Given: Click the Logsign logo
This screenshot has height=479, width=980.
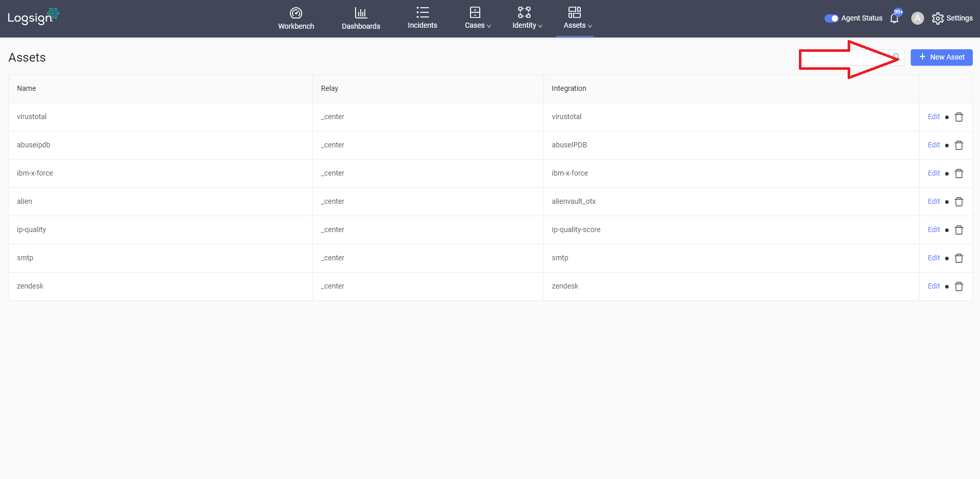Looking at the screenshot, I should point(33,17).
